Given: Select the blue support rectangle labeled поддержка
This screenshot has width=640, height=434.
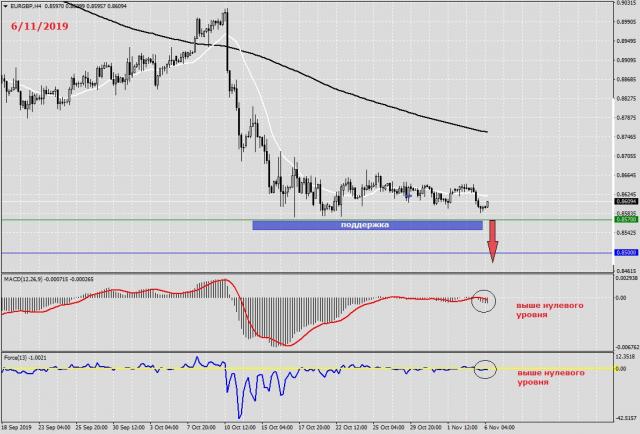Looking at the screenshot, I should tap(367, 226).
